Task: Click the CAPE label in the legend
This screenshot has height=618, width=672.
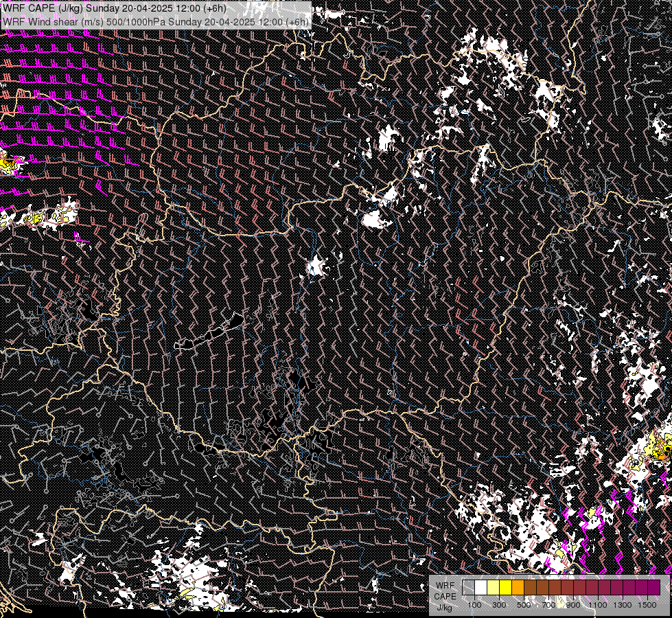Action: tap(445, 597)
